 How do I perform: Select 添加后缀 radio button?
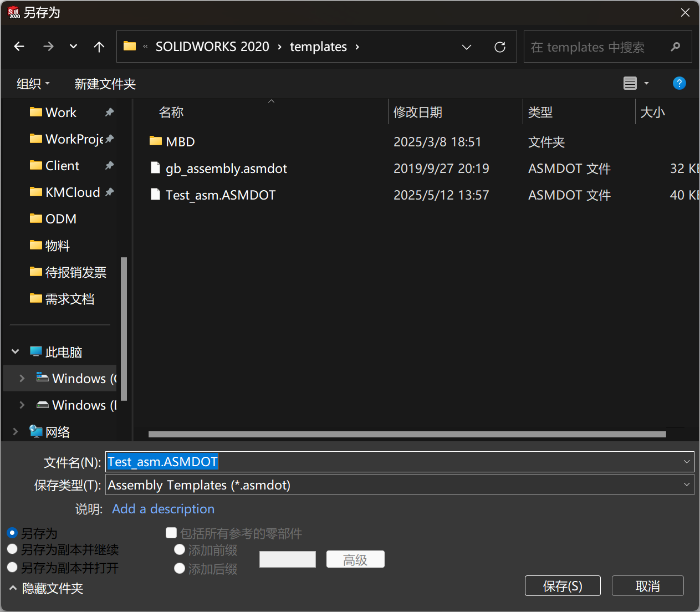pyautogui.click(x=180, y=568)
